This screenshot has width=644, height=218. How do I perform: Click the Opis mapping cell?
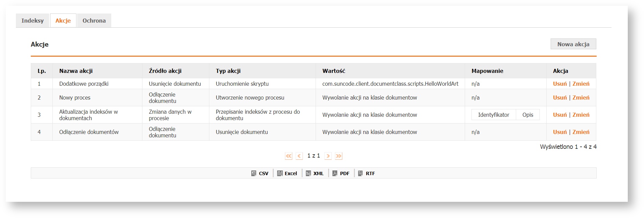tap(528, 115)
